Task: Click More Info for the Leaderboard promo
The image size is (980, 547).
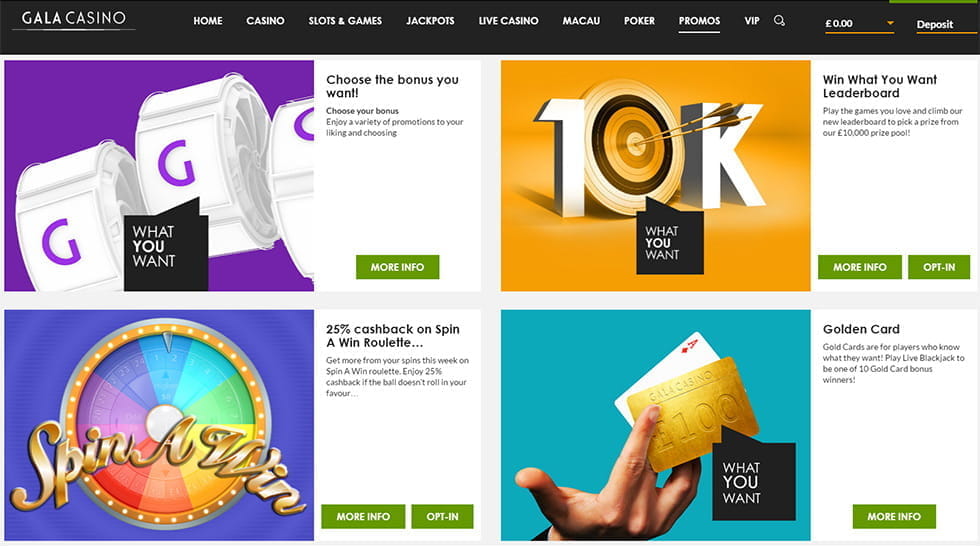Action: coord(859,267)
